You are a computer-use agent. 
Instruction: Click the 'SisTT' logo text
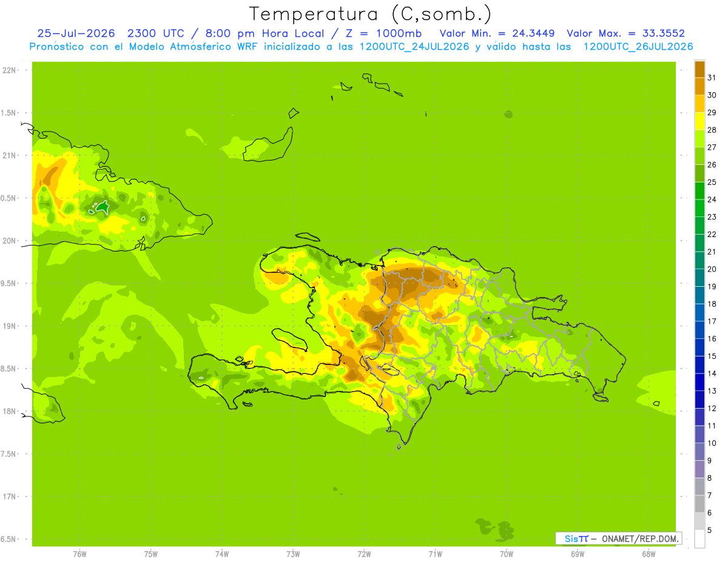576,539
